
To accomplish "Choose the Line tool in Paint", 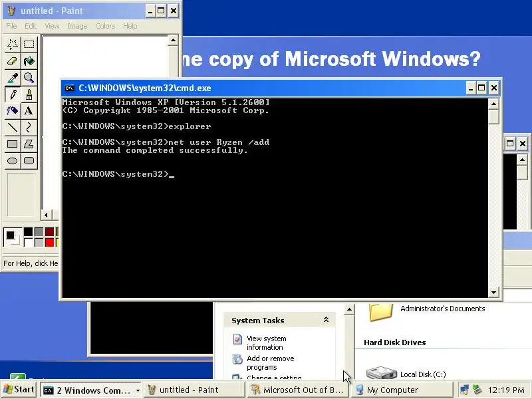I will [x=13, y=127].
